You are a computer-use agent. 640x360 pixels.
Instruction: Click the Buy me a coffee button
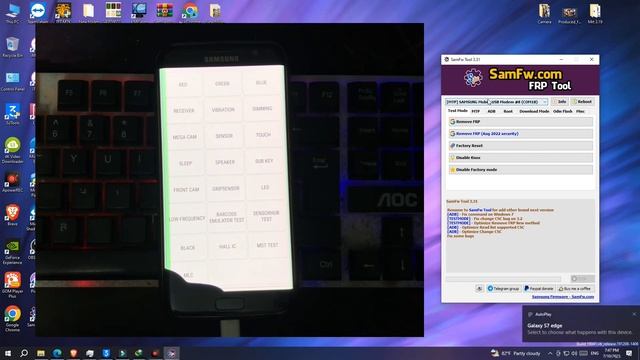575,289
